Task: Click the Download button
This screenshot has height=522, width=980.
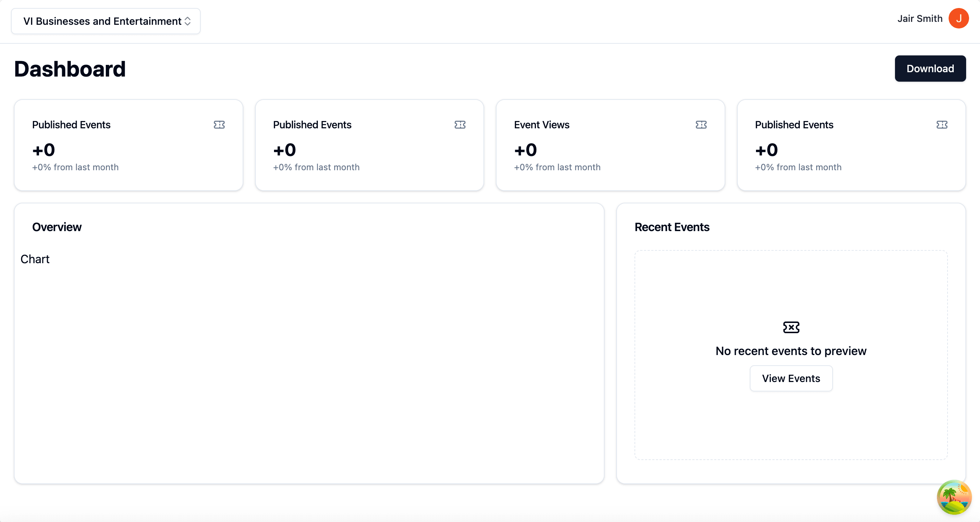Action: click(x=930, y=69)
